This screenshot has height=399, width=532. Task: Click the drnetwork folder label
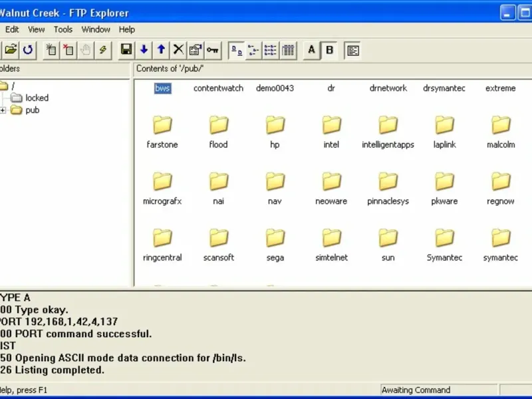[388, 88]
